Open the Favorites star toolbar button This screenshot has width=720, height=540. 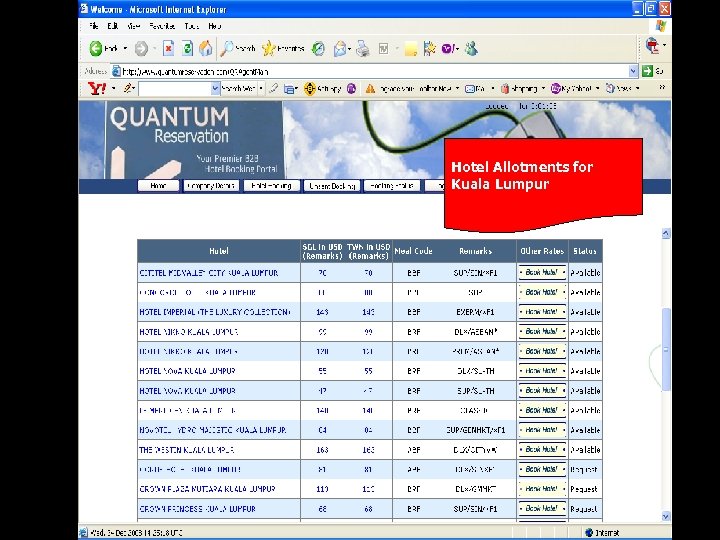(x=283, y=48)
